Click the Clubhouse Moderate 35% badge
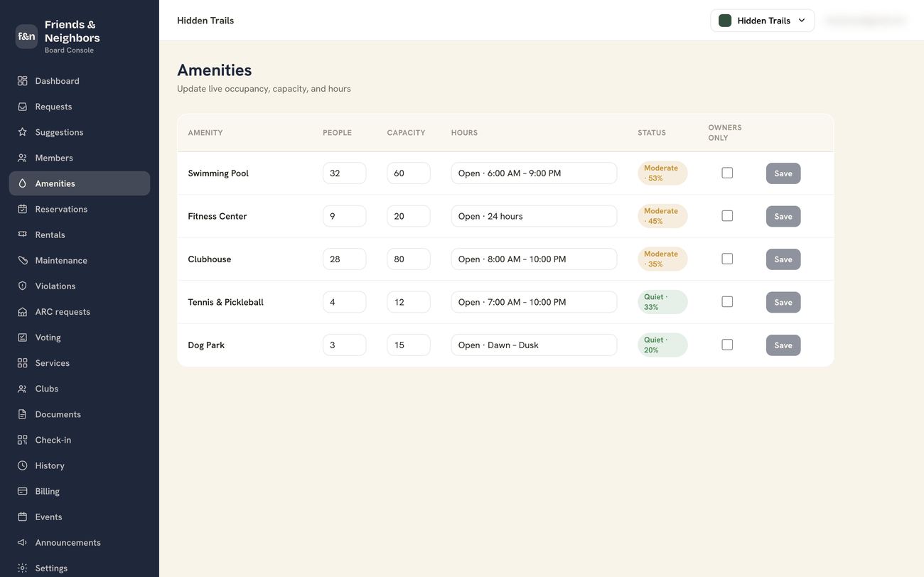The image size is (924, 577). (662, 259)
